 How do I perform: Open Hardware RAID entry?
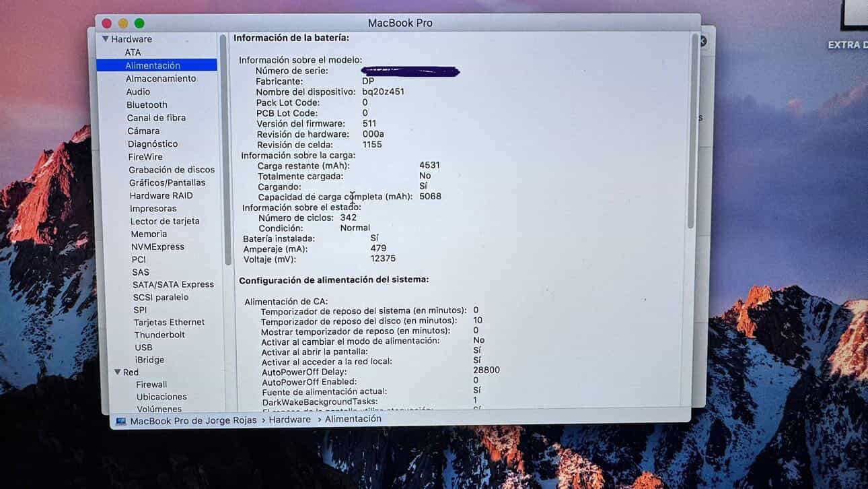pos(161,195)
